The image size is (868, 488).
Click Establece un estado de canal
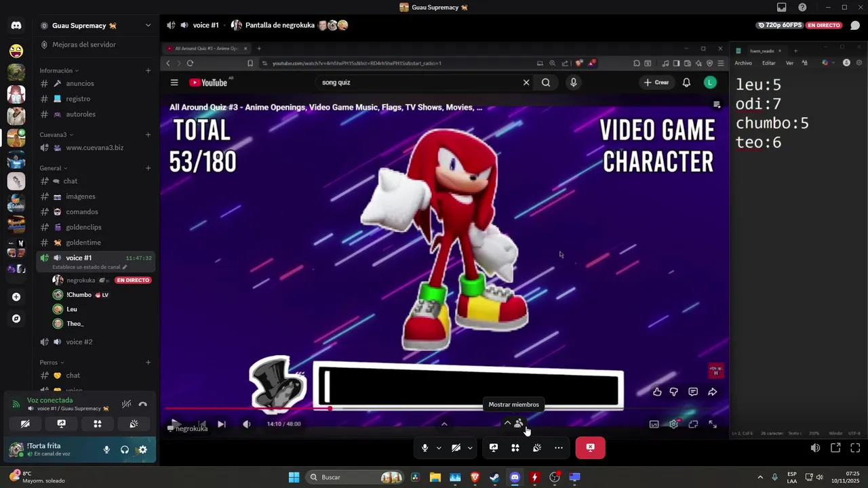click(x=88, y=267)
